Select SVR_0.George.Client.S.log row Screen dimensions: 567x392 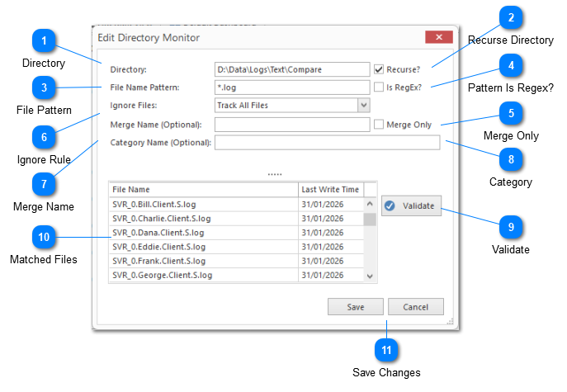[x=237, y=275]
